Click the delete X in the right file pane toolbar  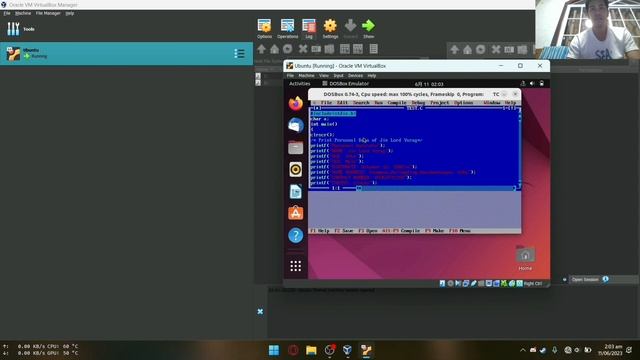coord(496,50)
